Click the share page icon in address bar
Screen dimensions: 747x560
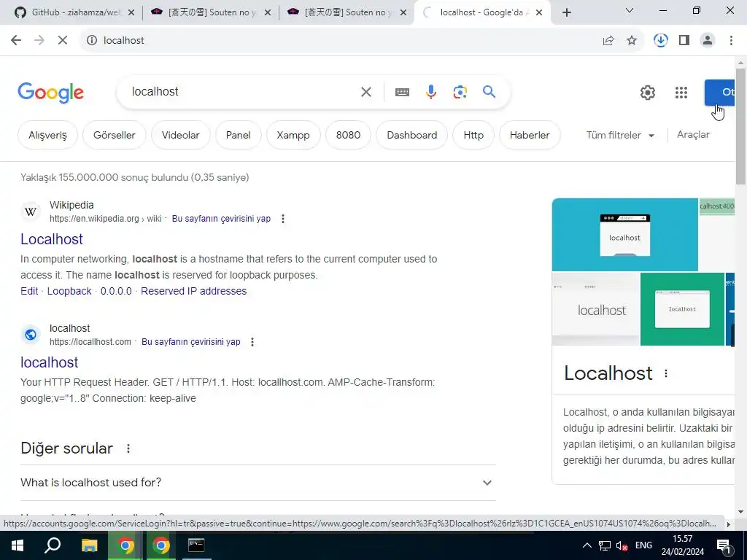coord(608,41)
